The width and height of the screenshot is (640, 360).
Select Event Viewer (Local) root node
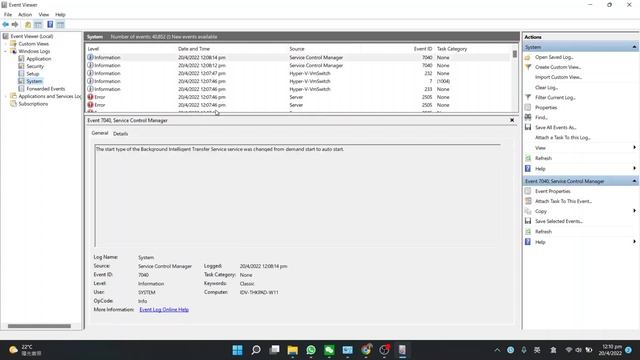(31, 36)
